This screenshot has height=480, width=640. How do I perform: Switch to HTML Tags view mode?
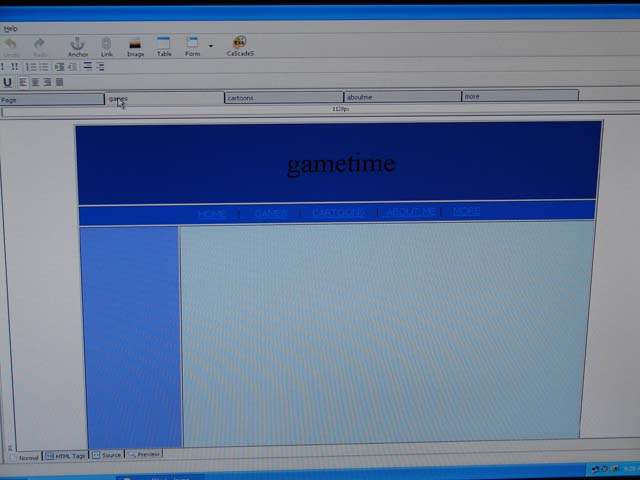tap(66, 456)
